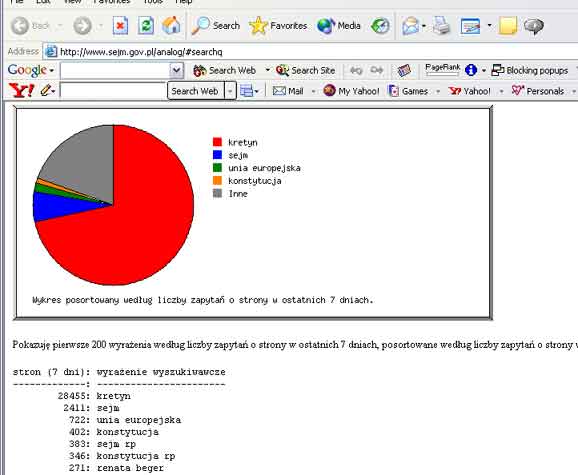
Task: Click the blue sejm legend swatch
Action: tap(217, 155)
